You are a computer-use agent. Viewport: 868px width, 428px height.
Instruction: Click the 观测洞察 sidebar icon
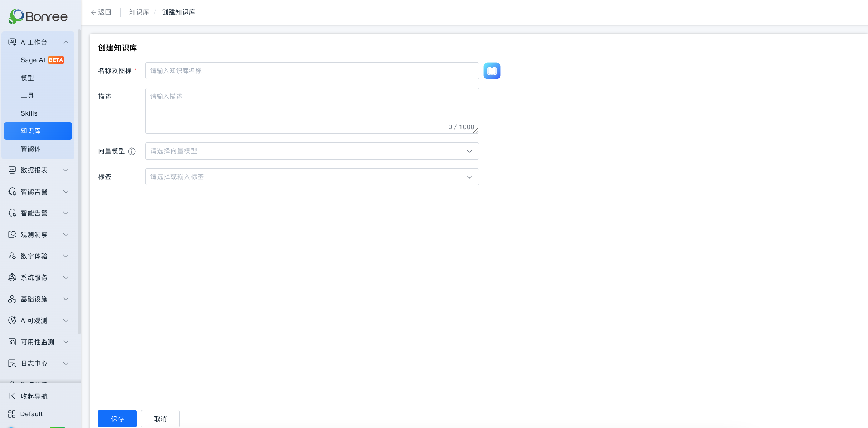tap(12, 234)
